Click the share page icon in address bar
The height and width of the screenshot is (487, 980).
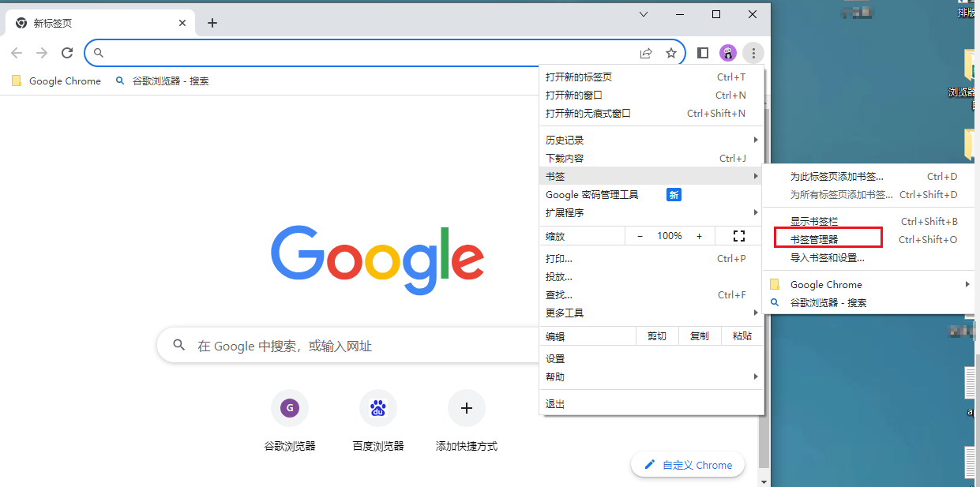tap(646, 53)
